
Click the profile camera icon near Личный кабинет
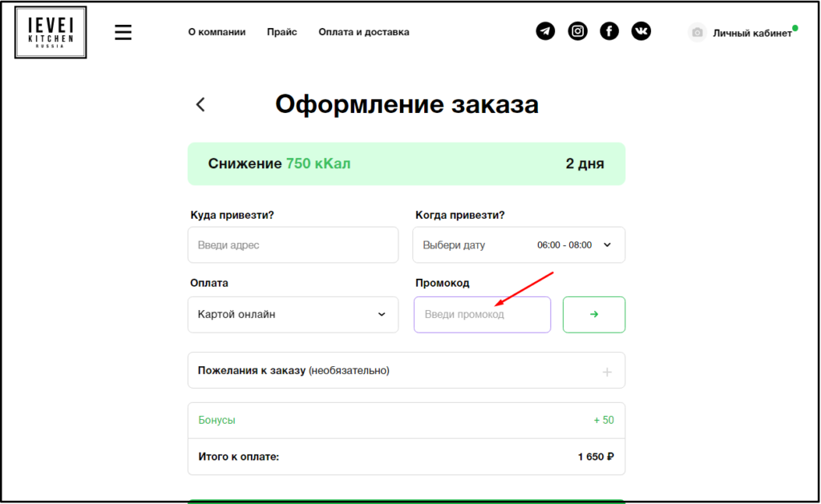[697, 33]
